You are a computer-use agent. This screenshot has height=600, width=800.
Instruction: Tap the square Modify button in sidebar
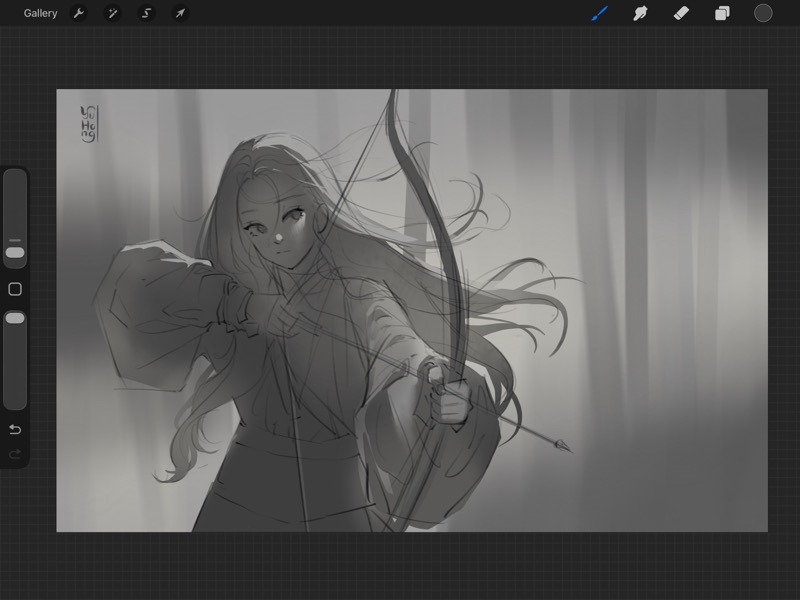click(15, 289)
